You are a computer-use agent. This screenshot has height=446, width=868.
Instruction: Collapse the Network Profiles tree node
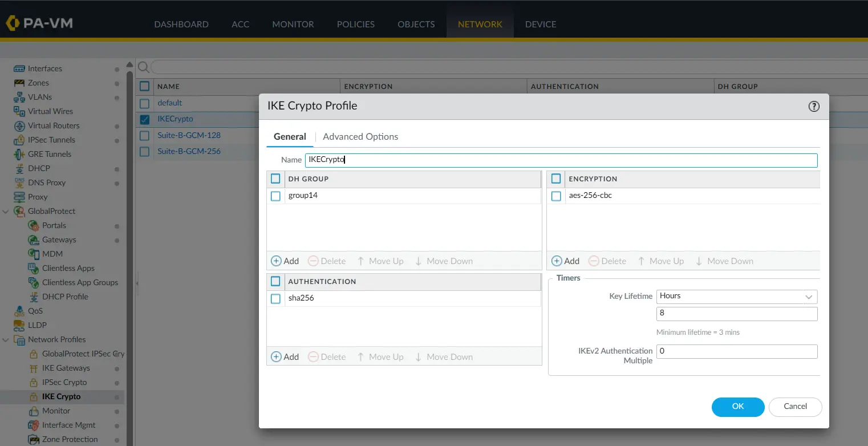[6, 339]
